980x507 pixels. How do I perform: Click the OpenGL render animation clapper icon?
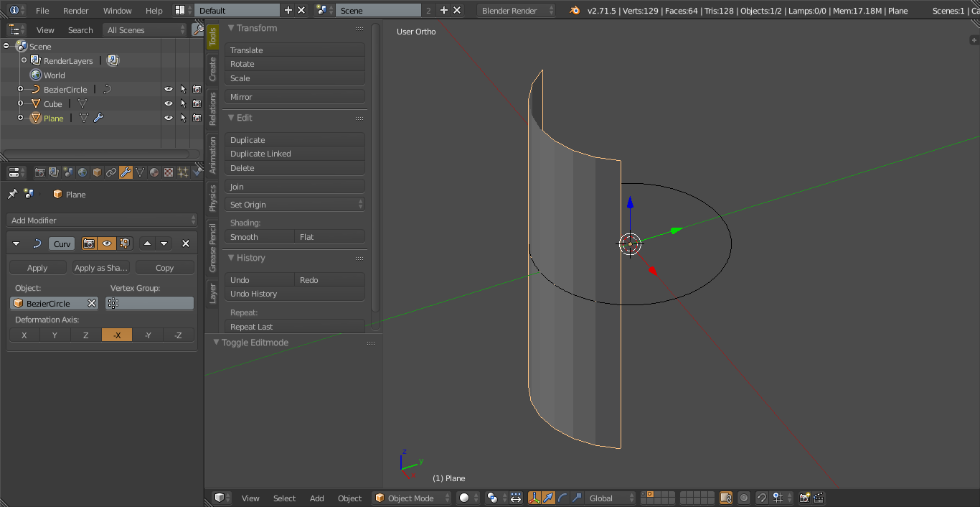pos(819,498)
